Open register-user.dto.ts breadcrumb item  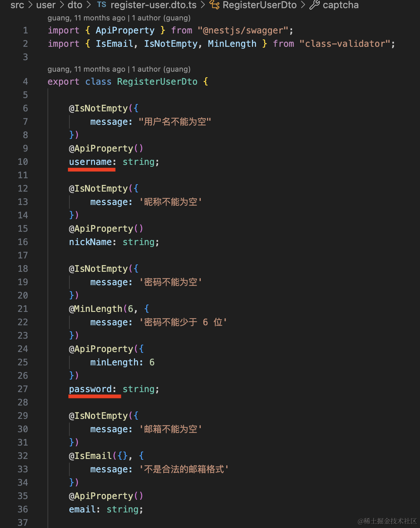click(x=154, y=5)
